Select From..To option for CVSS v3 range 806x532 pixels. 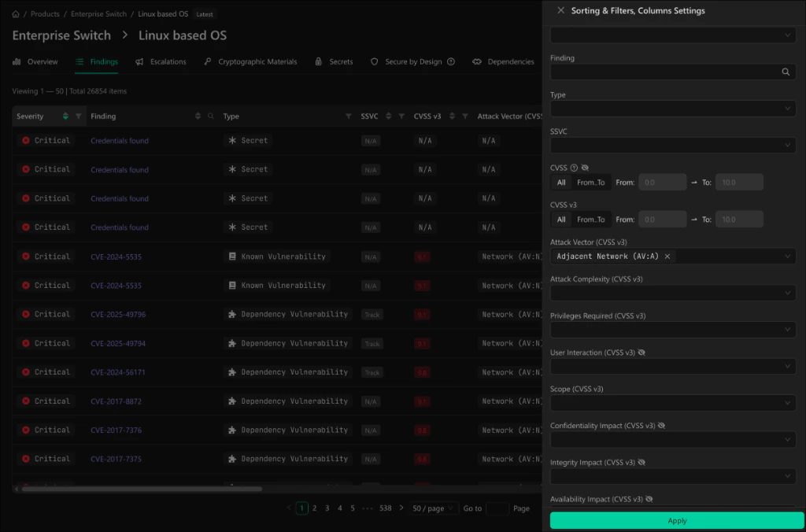[x=590, y=220]
